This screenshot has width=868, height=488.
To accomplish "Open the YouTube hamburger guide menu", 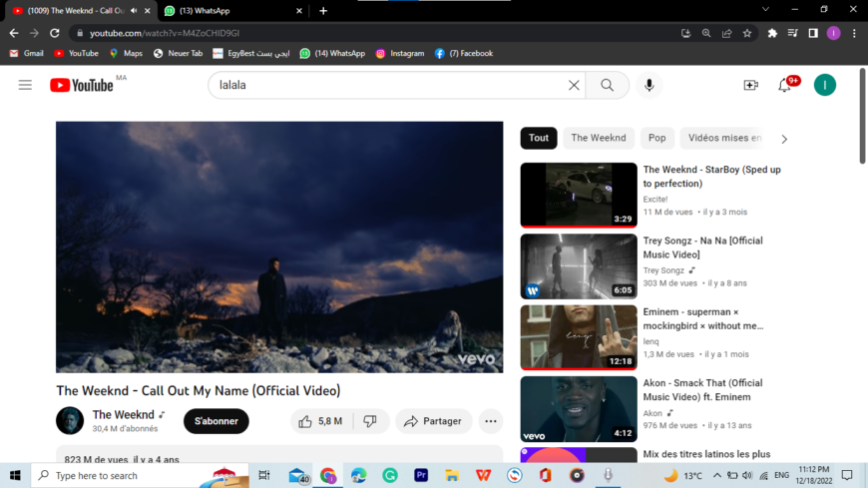I will (25, 85).
